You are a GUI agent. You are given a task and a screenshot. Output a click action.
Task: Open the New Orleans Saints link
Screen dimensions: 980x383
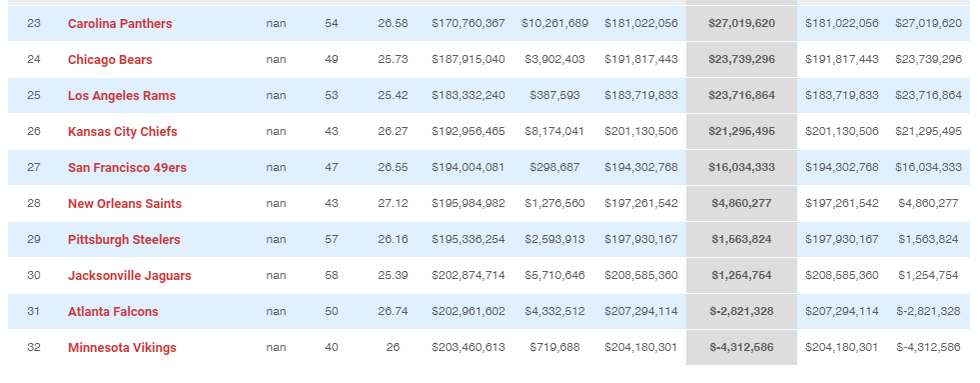click(125, 204)
